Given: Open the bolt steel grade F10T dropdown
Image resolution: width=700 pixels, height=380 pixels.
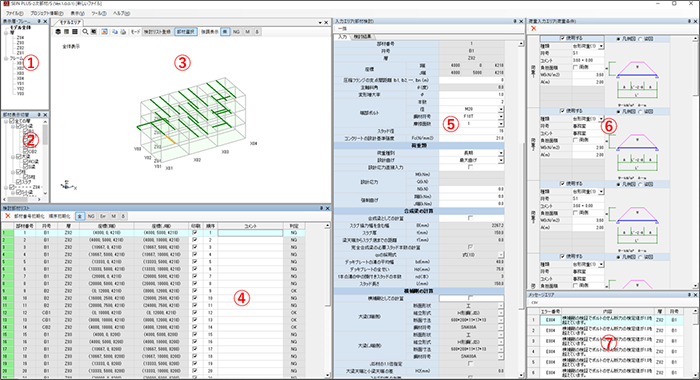Looking at the screenshot, I should 501,117.
